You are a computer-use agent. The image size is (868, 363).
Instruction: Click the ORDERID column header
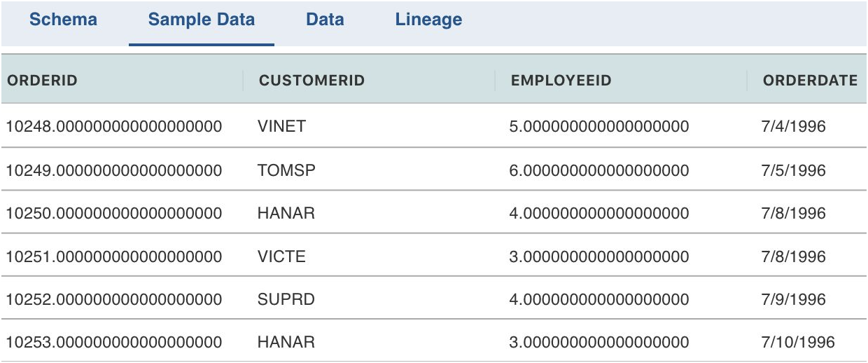tap(42, 81)
